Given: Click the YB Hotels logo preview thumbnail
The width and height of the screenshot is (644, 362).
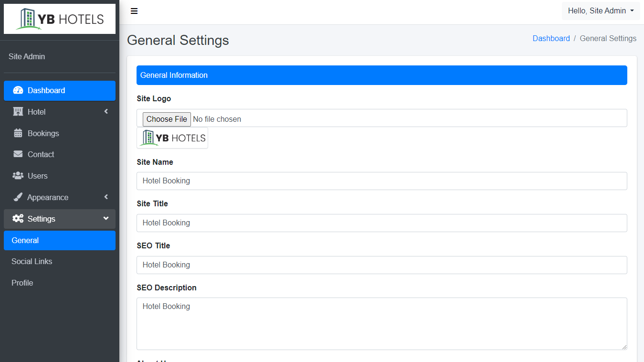Looking at the screenshot, I should pyautogui.click(x=172, y=138).
